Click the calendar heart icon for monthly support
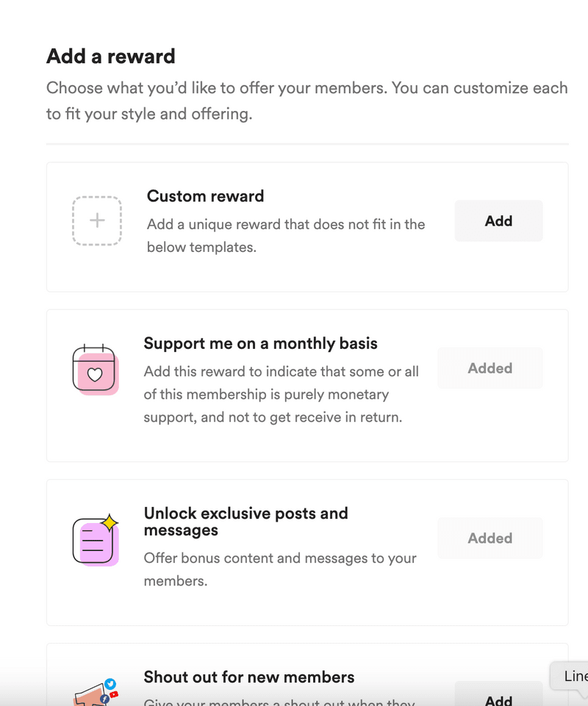Viewport: 588px width, 706px height. (x=96, y=369)
